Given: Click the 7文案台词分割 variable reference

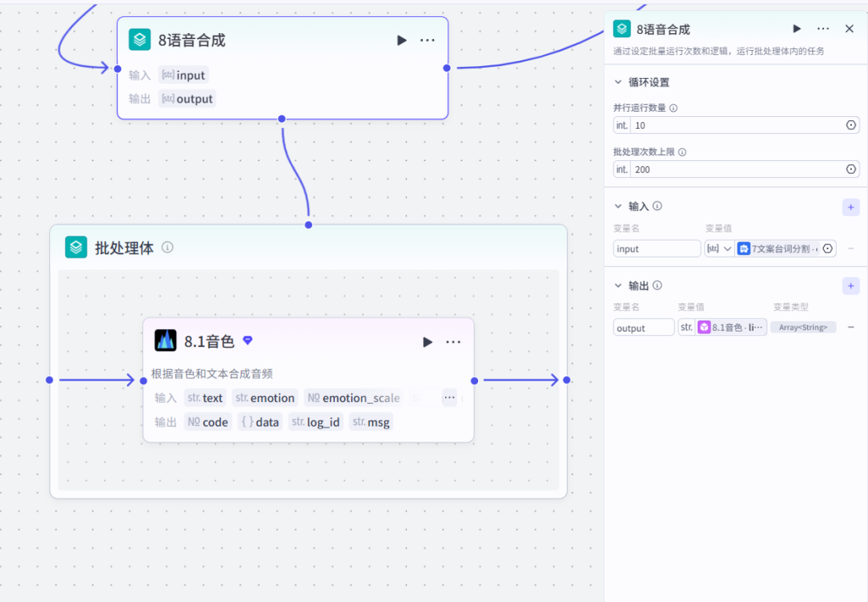Looking at the screenshot, I should (x=777, y=248).
